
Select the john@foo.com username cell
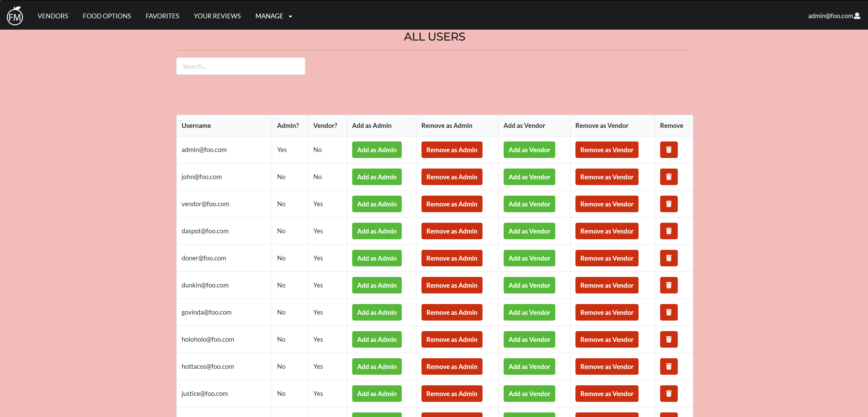(x=224, y=177)
